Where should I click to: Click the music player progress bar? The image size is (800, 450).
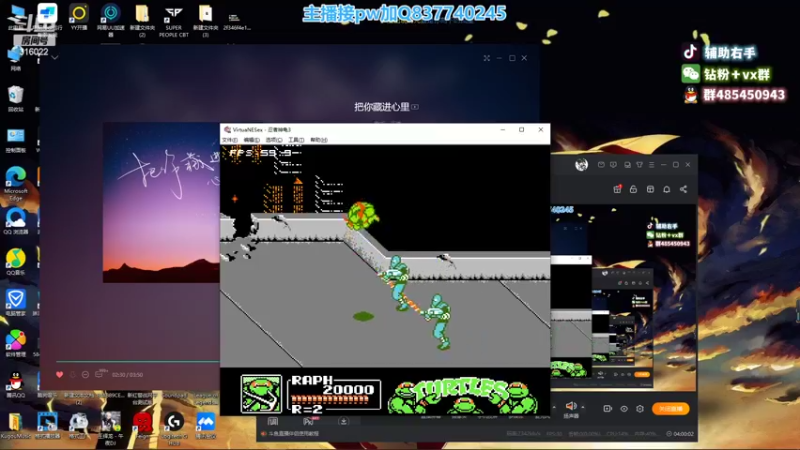138,362
